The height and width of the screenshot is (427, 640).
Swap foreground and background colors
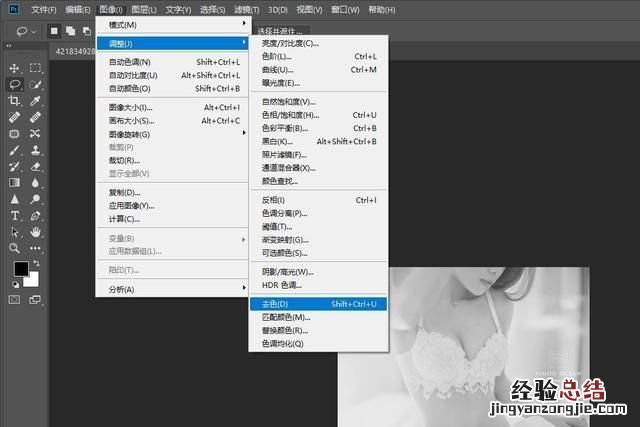[x=36, y=264]
